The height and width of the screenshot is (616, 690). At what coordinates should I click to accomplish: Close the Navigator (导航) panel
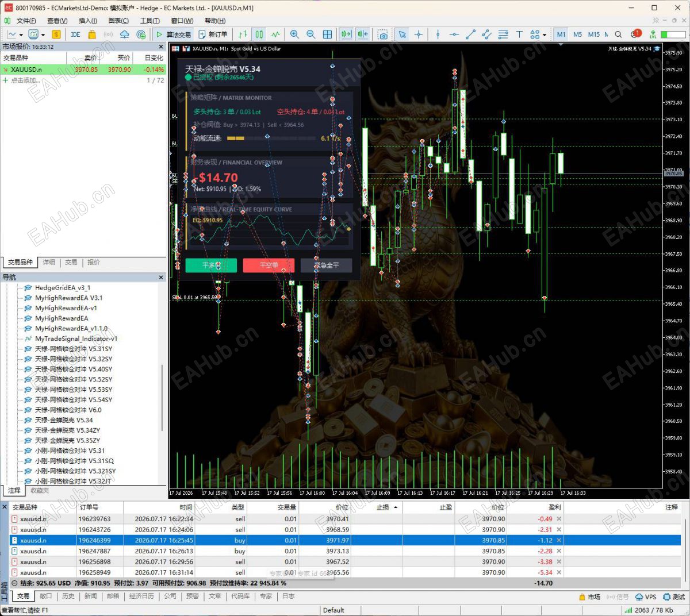click(x=161, y=278)
